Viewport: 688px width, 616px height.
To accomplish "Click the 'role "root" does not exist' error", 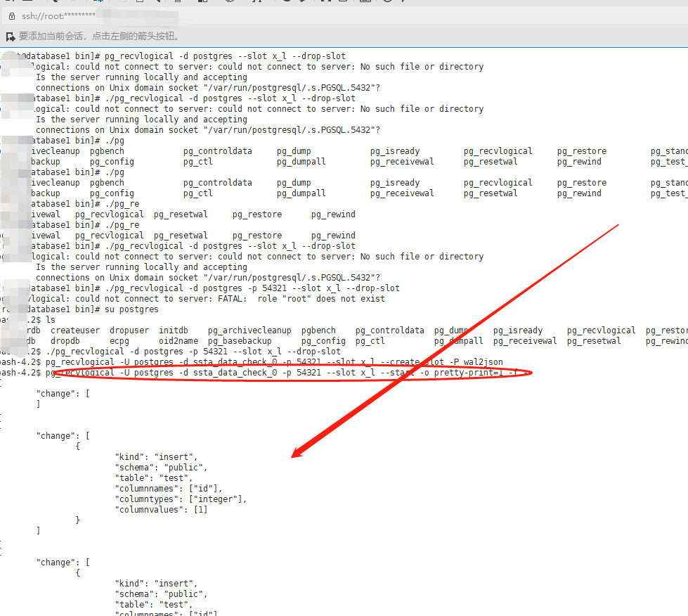I will (320, 299).
